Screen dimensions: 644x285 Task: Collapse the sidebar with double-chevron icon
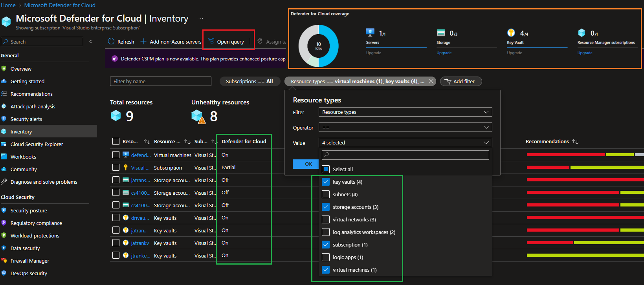[91, 42]
